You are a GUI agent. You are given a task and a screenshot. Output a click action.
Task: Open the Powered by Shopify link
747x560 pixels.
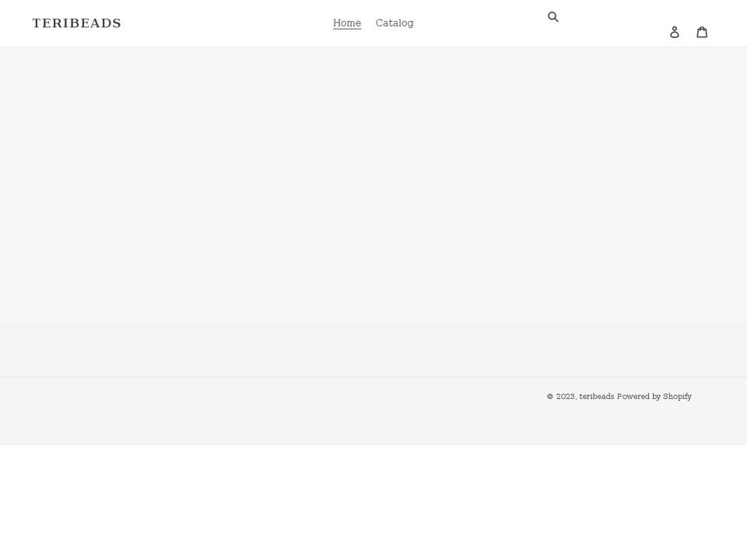[x=654, y=397]
